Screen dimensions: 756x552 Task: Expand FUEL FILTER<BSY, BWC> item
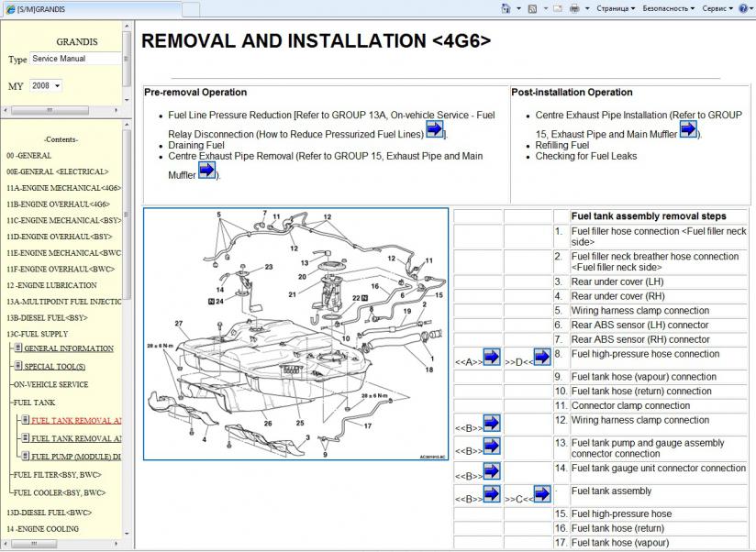coord(57,474)
